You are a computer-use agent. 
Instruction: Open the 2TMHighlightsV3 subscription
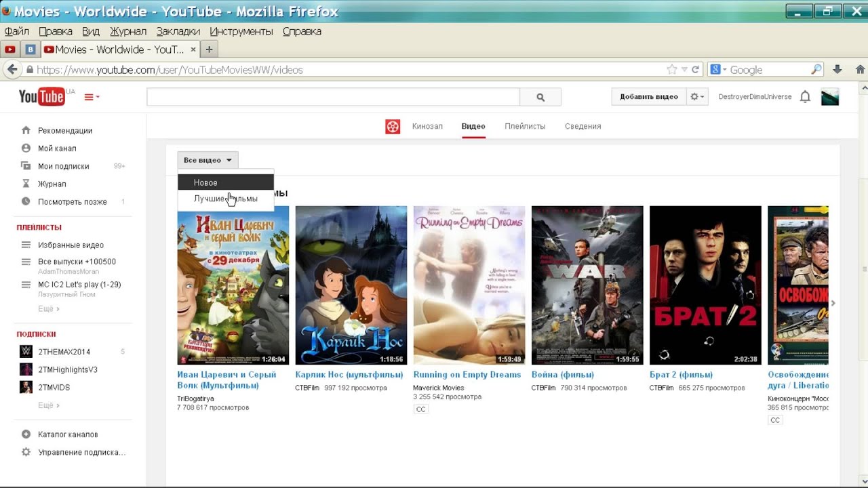[x=68, y=369]
